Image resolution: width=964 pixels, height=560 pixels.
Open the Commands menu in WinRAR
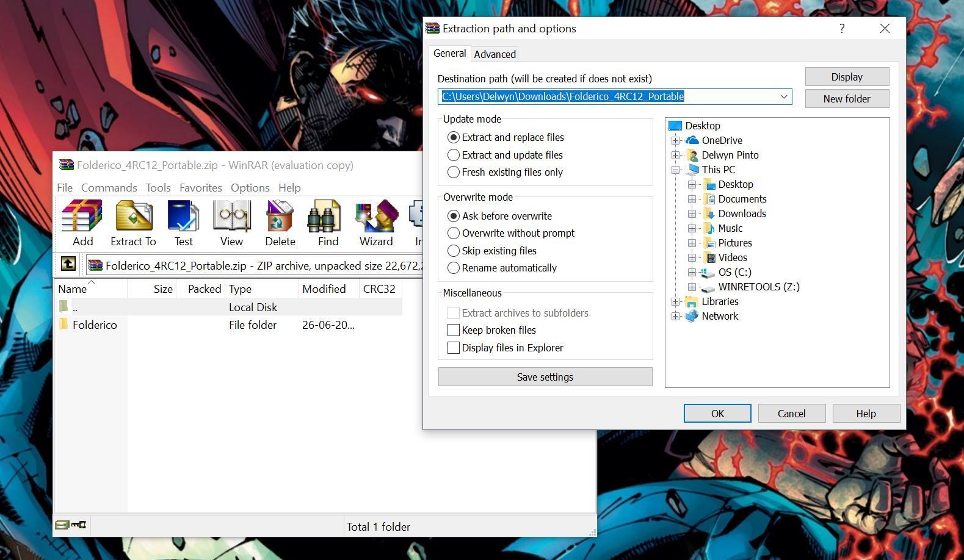coord(109,188)
